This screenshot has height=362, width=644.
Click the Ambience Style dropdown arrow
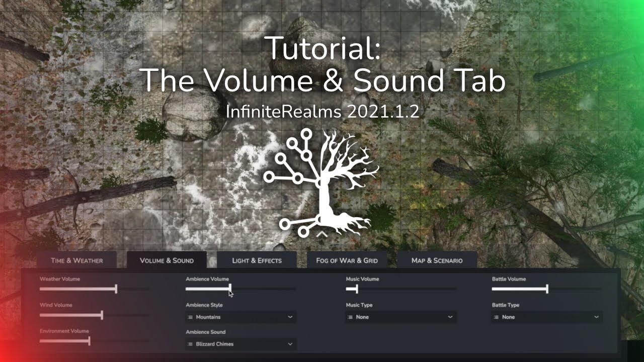pyautogui.click(x=290, y=317)
